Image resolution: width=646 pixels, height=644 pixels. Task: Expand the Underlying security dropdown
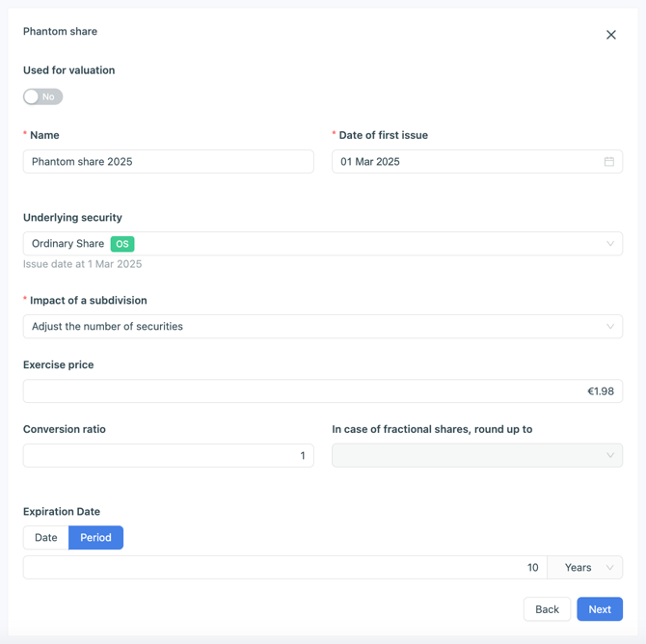click(322, 244)
